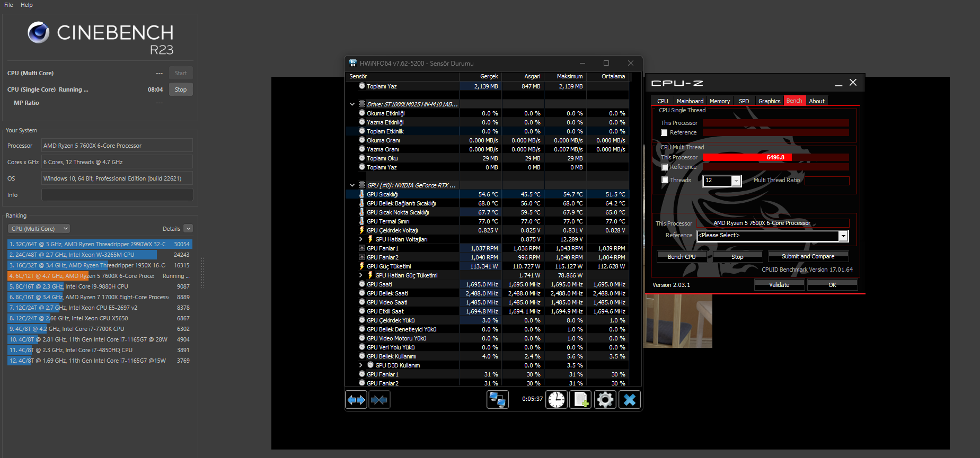Open the remote network monitors icon in HWiNFO
Viewport: 980px width, 458px height.
497,400
